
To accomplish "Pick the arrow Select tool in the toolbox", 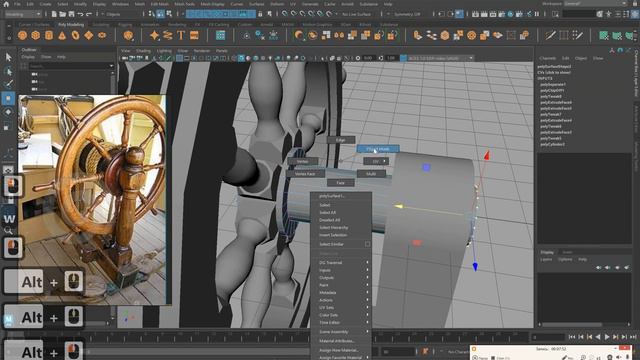I will (8, 57).
